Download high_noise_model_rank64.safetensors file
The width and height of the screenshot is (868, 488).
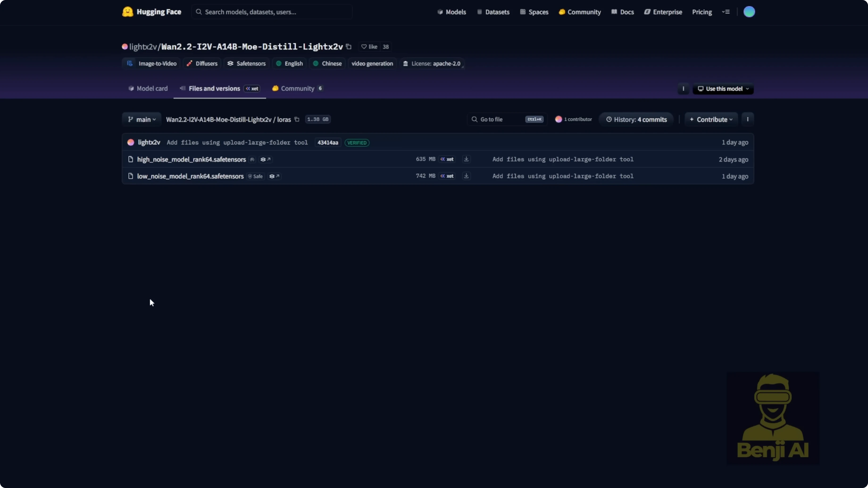466,159
